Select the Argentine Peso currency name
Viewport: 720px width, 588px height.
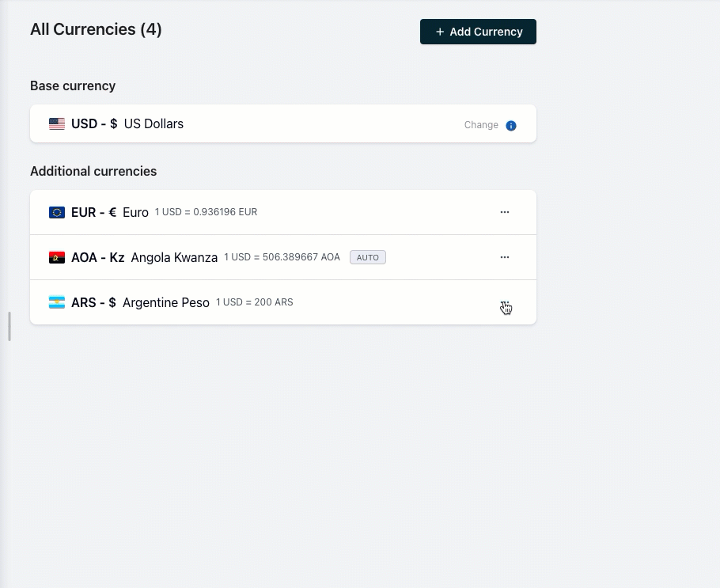coord(166,302)
